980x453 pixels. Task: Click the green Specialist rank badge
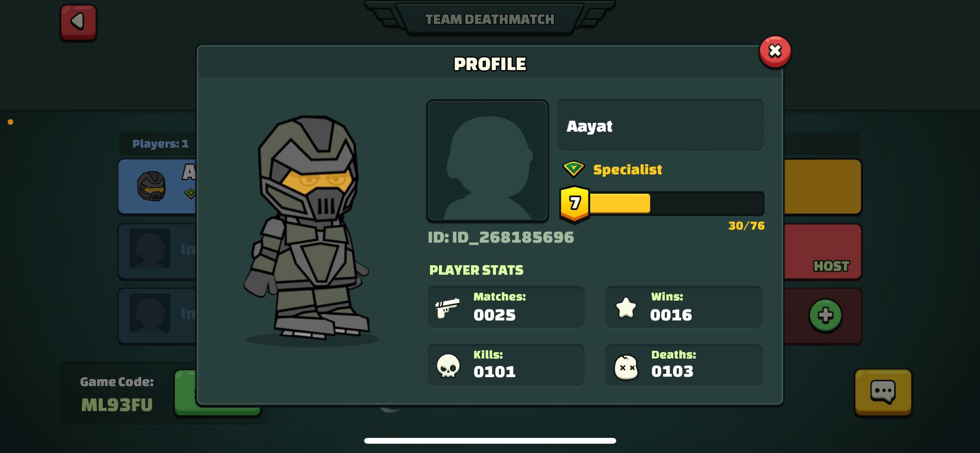click(x=573, y=169)
